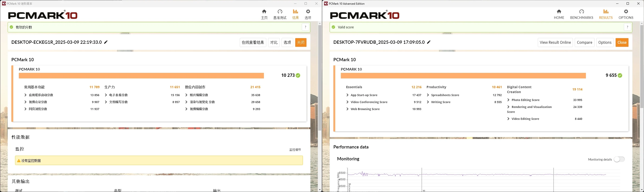Image resolution: width=644 pixels, height=192 pixels.
Task: Expand Photo Editing Score row
Action: coord(509,100)
